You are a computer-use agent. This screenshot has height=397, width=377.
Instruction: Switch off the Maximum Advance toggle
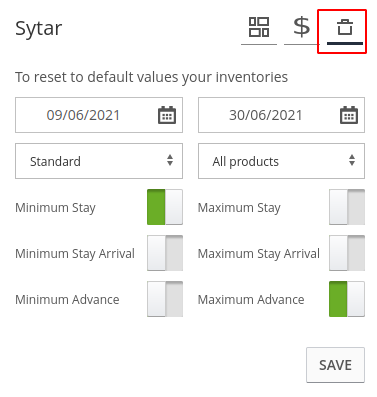[347, 299]
